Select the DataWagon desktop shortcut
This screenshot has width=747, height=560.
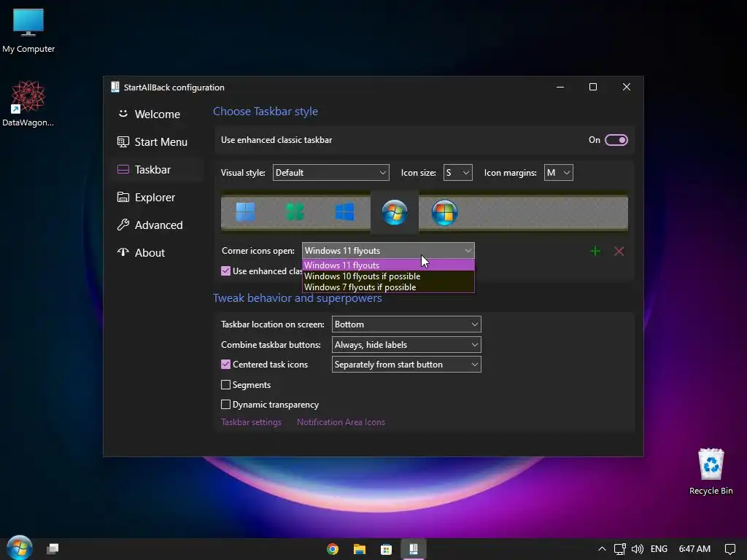pyautogui.click(x=28, y=104)
